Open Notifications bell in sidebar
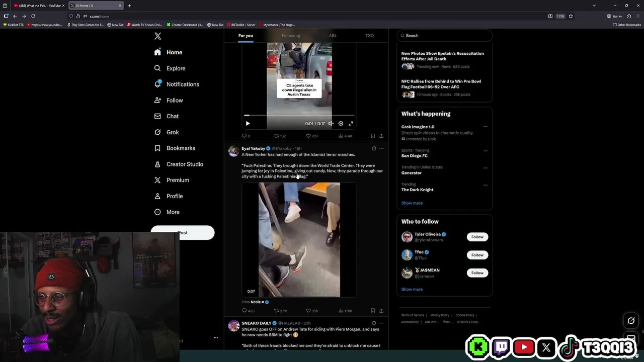The width and height of the screenshot is (644, 362). click(x=177, y=84)
